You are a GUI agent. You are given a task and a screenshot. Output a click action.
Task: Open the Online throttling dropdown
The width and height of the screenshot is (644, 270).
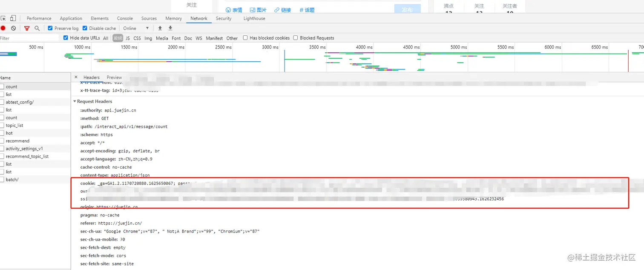[136, 28]
